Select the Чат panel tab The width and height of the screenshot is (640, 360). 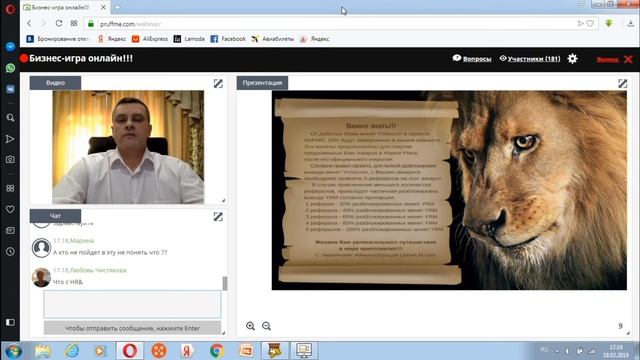55,216
